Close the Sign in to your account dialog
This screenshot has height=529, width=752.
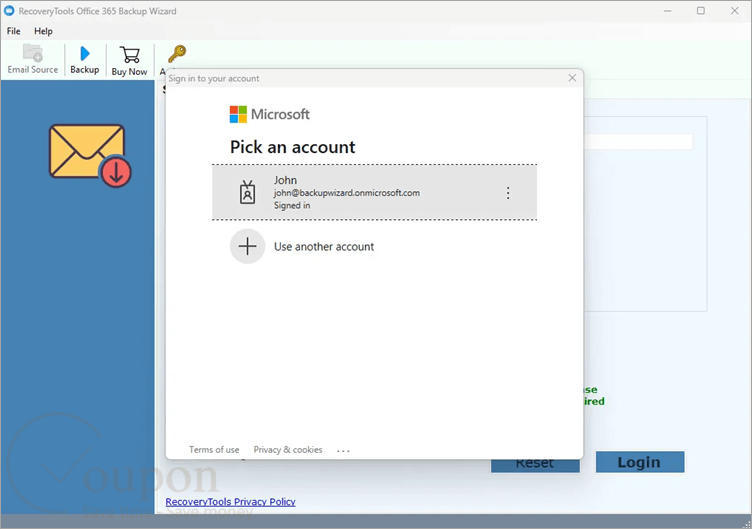[572, 78]
